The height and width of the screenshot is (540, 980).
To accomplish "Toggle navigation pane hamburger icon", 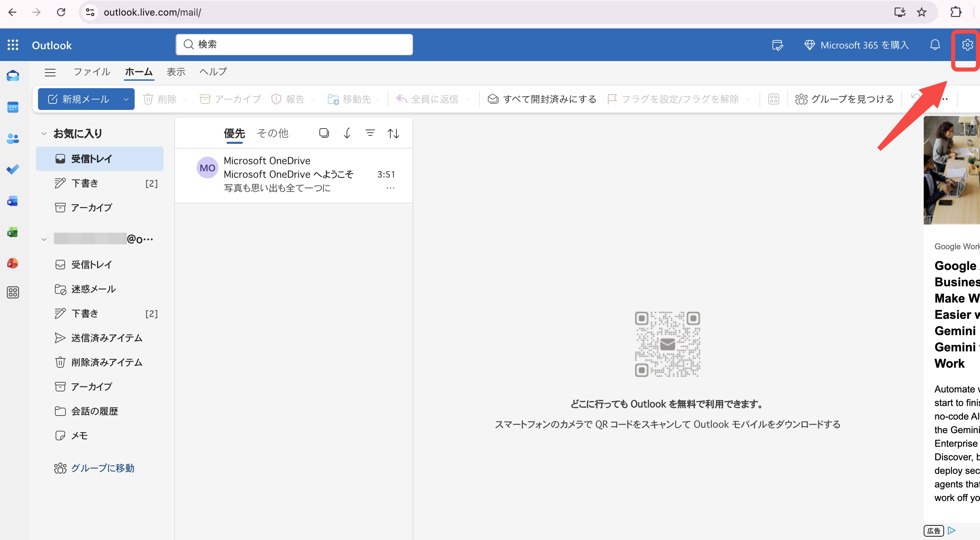I will click(50, 72).
